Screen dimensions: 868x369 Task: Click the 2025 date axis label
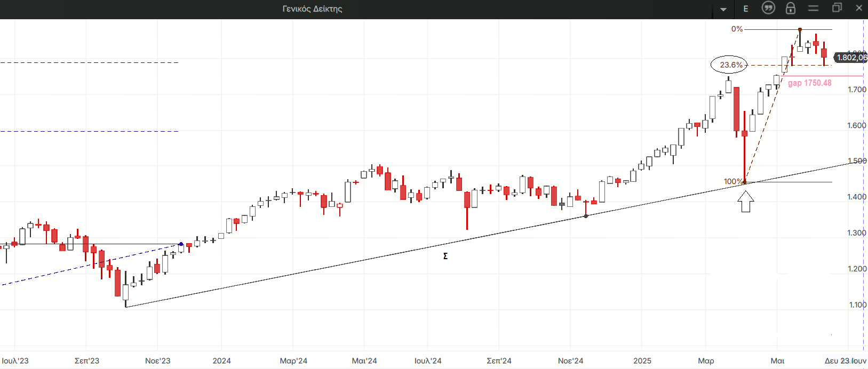tap(642, 360)
